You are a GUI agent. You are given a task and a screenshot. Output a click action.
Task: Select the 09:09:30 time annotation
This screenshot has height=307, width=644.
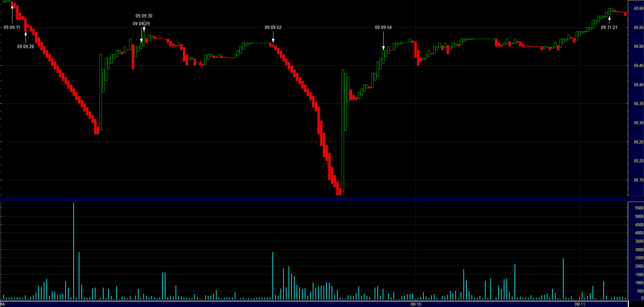[144, 16]
